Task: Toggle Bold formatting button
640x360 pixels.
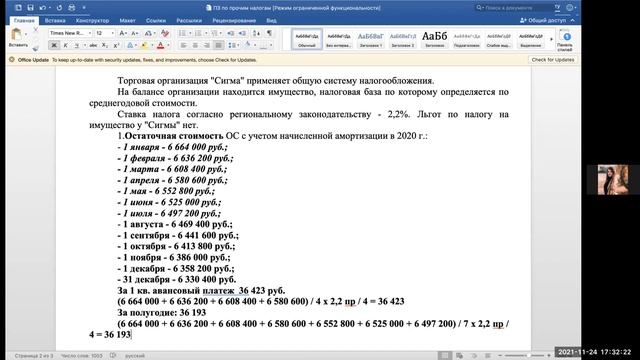Action: 53,45
